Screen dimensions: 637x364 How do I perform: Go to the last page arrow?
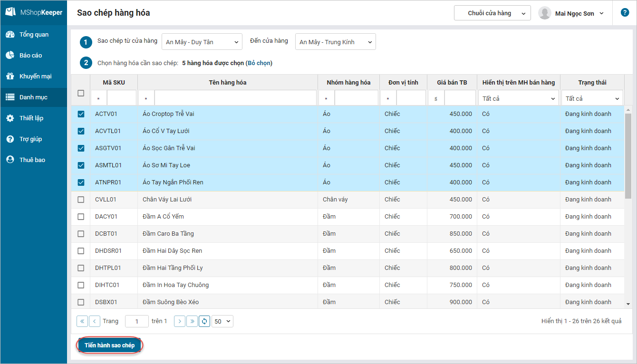192,321
